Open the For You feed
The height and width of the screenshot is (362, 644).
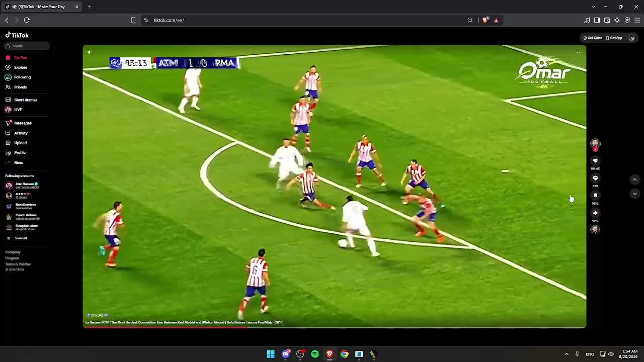tap(16, 57)
